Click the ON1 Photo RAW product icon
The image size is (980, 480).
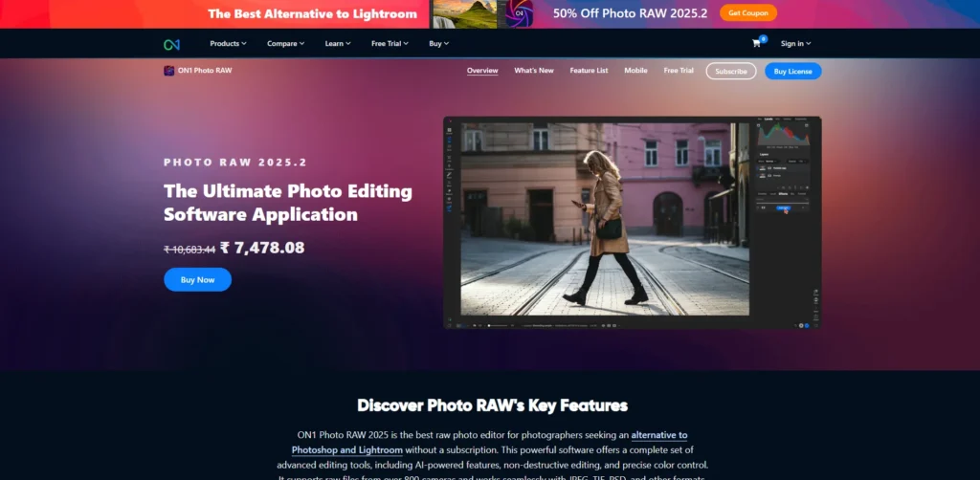pyautogui.click(x=168, y=71)
